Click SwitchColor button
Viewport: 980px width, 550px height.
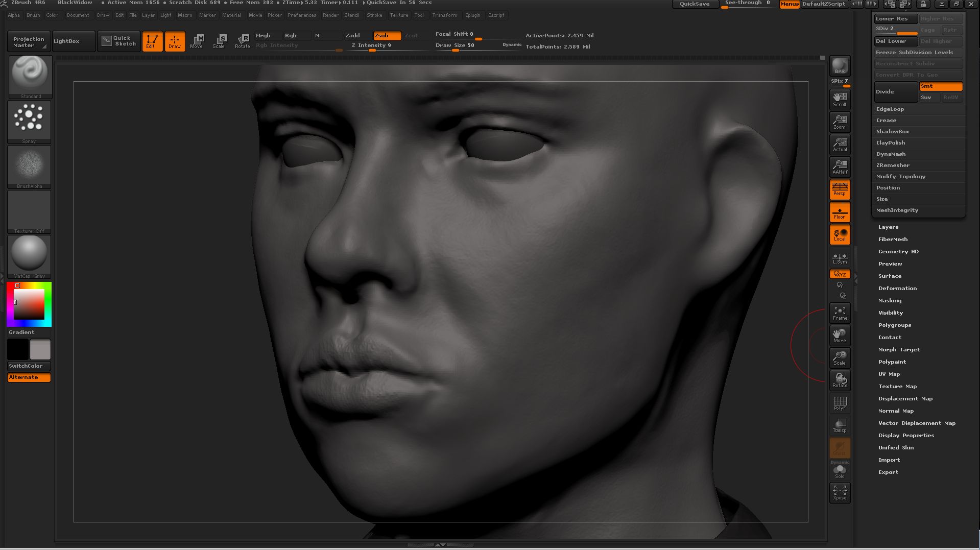29,366
